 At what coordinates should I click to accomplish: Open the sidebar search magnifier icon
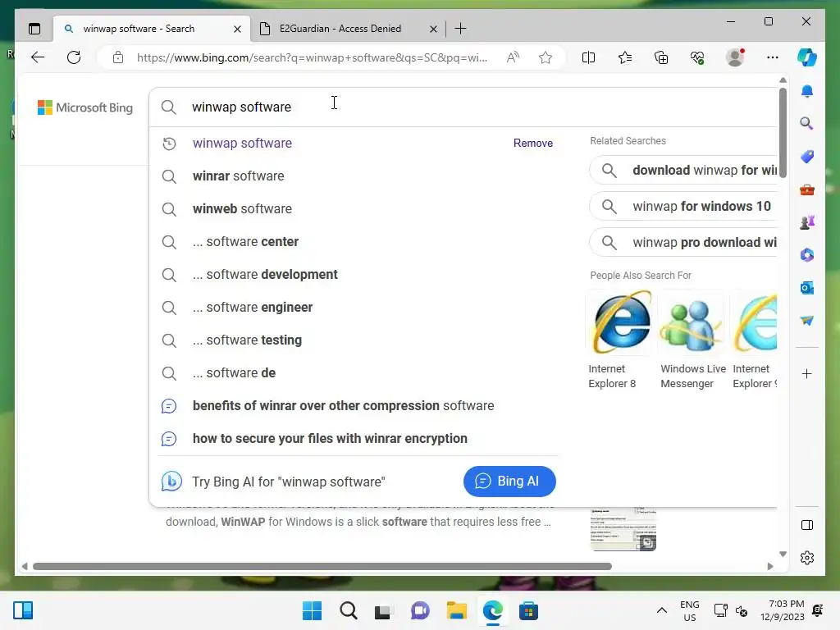point(807,124)
